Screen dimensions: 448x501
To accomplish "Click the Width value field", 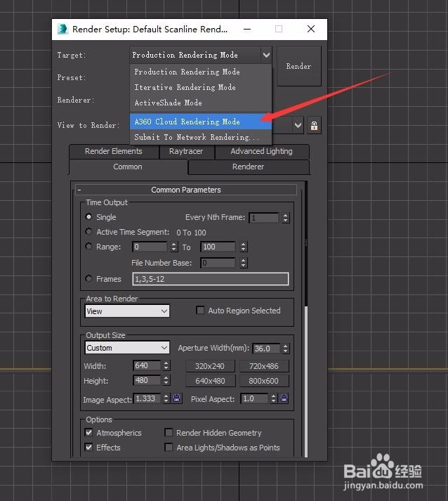I will coord(147,365).
